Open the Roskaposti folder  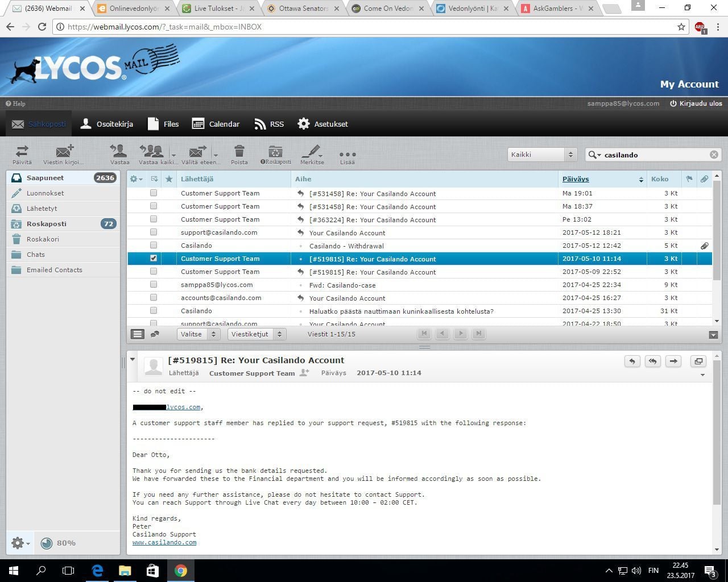(x=63, y=224)
